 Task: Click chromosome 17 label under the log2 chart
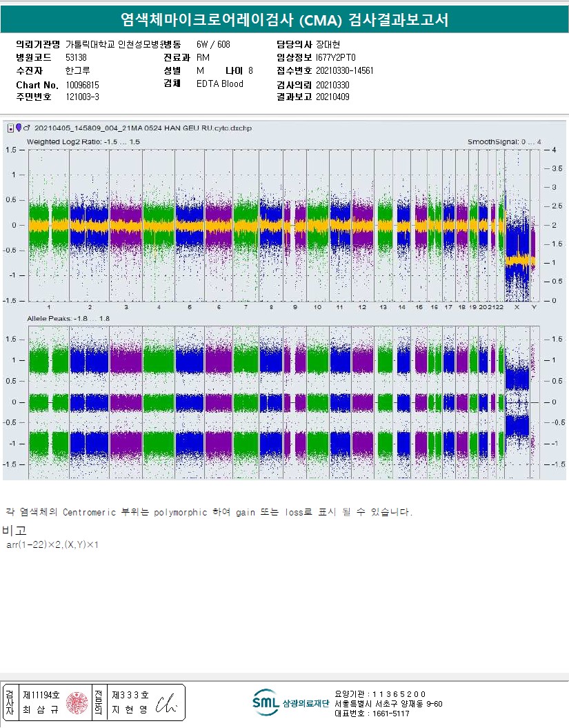click(x=448, y=307)
